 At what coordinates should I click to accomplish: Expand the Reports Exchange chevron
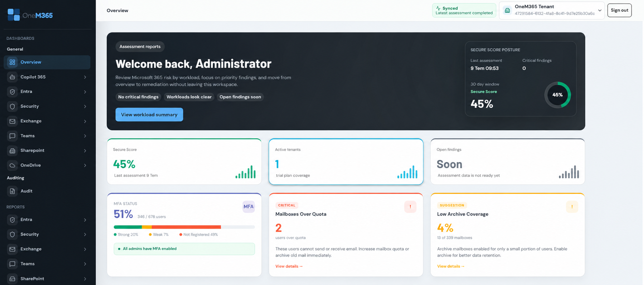pos(85,249)
